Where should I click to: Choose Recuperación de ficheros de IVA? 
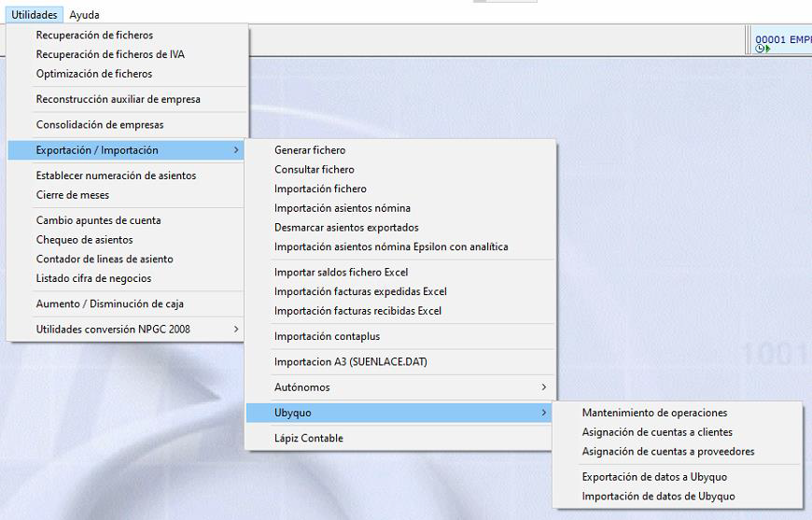pos(127,54)
